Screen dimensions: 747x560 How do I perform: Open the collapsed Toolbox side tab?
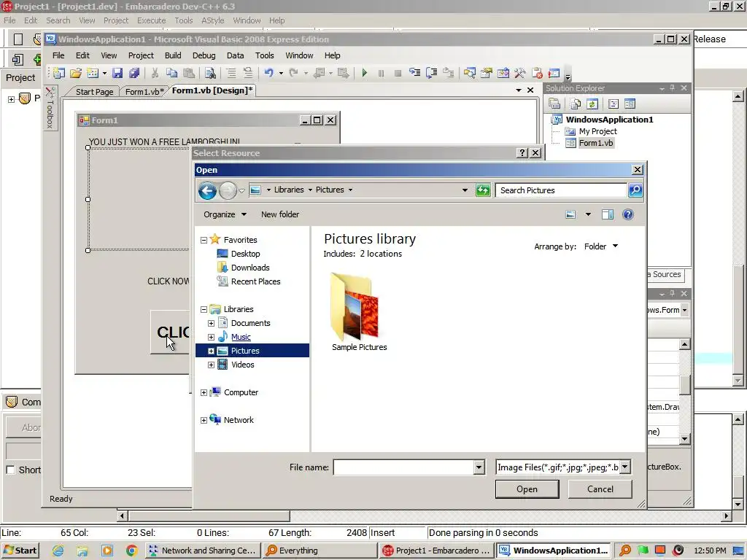pyautogui.click(x=50, y=108)
